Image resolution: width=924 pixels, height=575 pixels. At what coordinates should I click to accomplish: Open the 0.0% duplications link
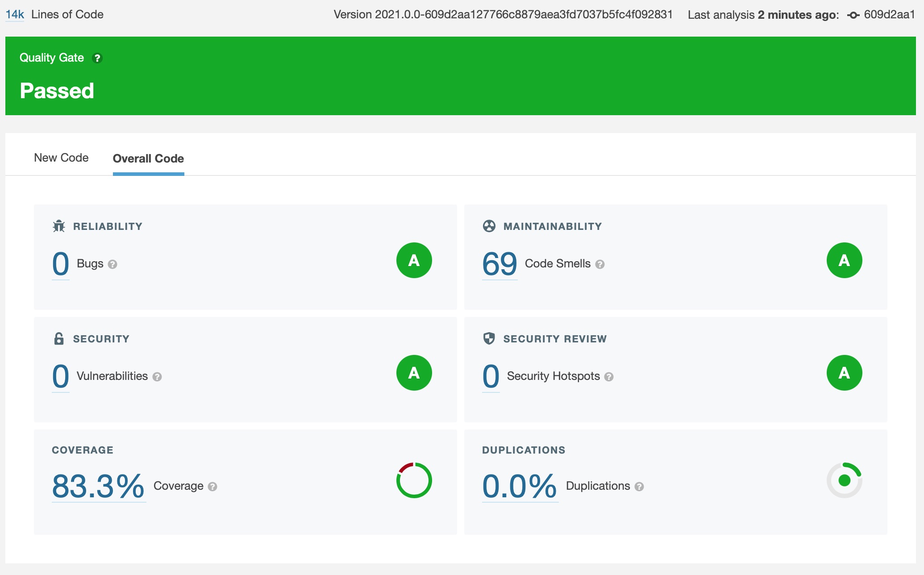click(520, 486)
